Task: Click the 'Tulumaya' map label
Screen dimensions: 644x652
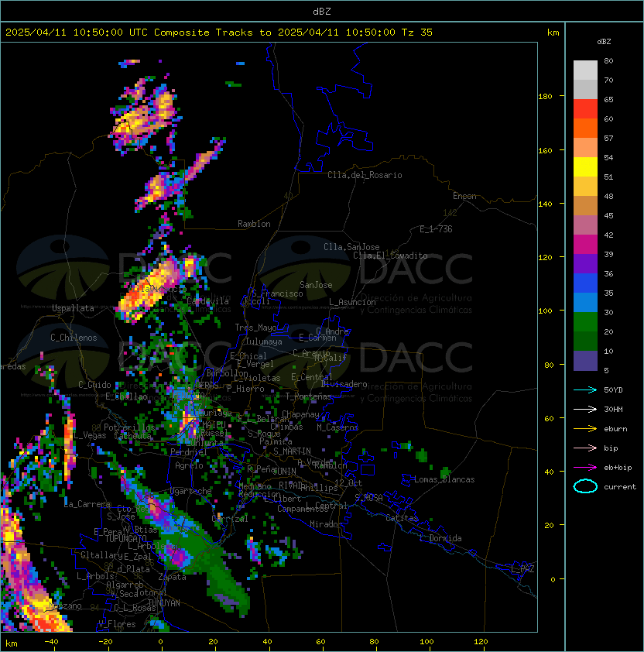Action: (x=264, y=341)
